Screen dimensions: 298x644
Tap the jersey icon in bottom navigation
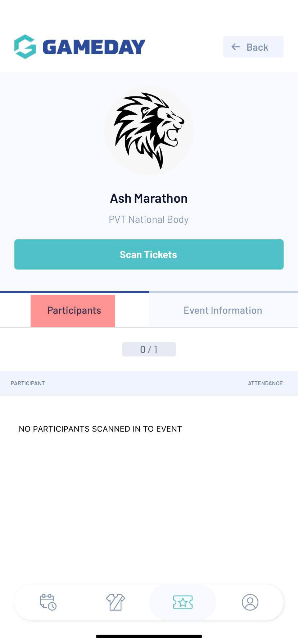point(115,602)
